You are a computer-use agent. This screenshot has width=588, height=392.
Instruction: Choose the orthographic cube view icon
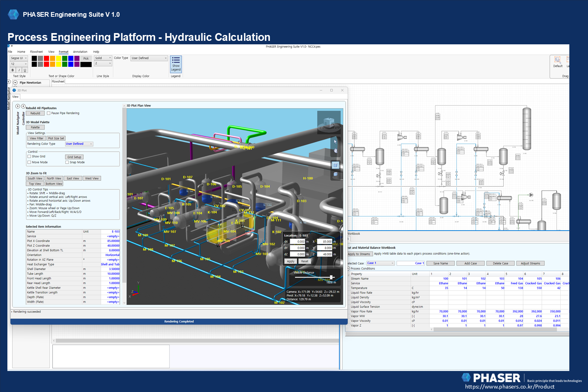[x=335, y=175]
